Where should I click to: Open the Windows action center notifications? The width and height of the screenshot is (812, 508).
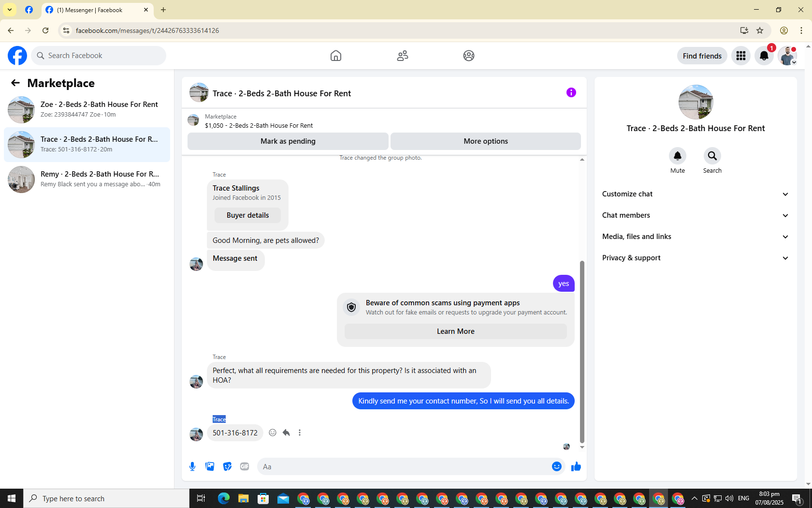[x=797, y=498]
